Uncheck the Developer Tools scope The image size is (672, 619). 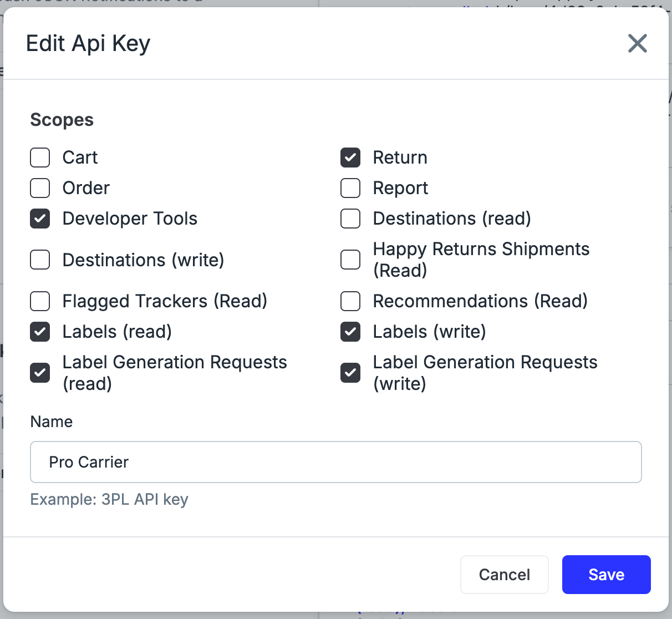tap(40, 219)
